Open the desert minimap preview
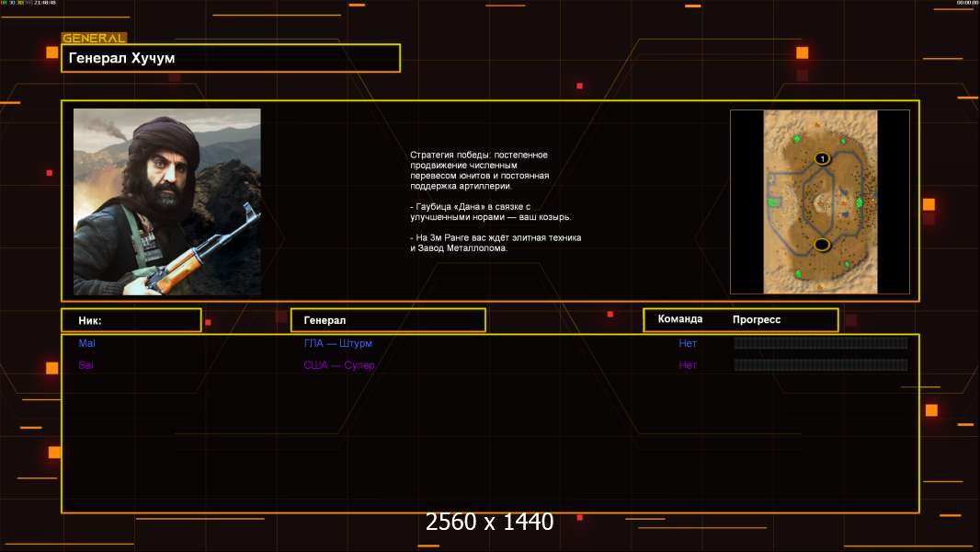This screenshot has width=980, height=552. (x=820, y=201)
